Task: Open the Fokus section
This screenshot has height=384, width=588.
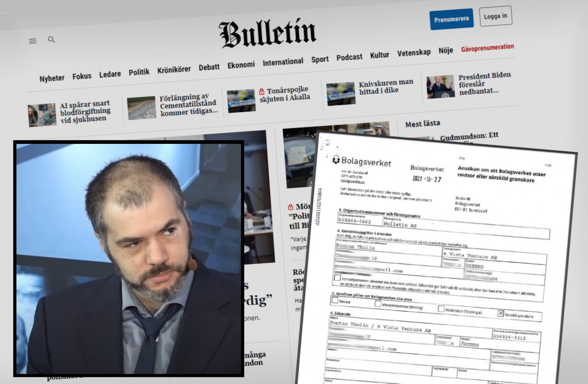Action: click(x=82, y=76)
